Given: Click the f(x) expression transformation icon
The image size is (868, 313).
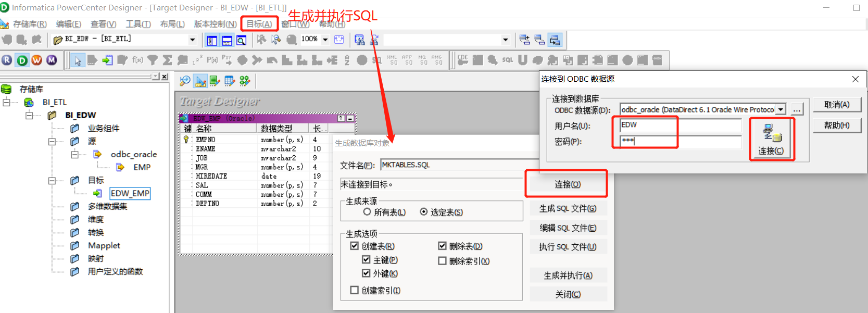Looking at the screenshot, I should tap(137, 60).
